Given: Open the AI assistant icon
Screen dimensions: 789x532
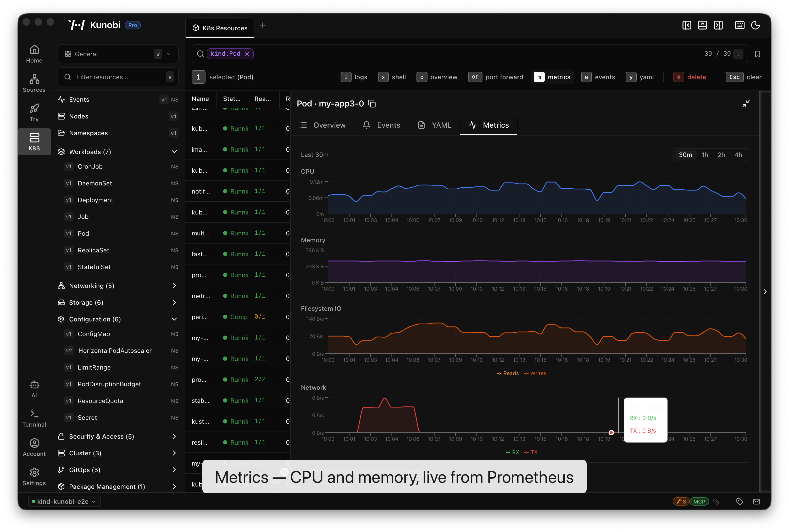Looking at the screenshot, I should [34, 389].
